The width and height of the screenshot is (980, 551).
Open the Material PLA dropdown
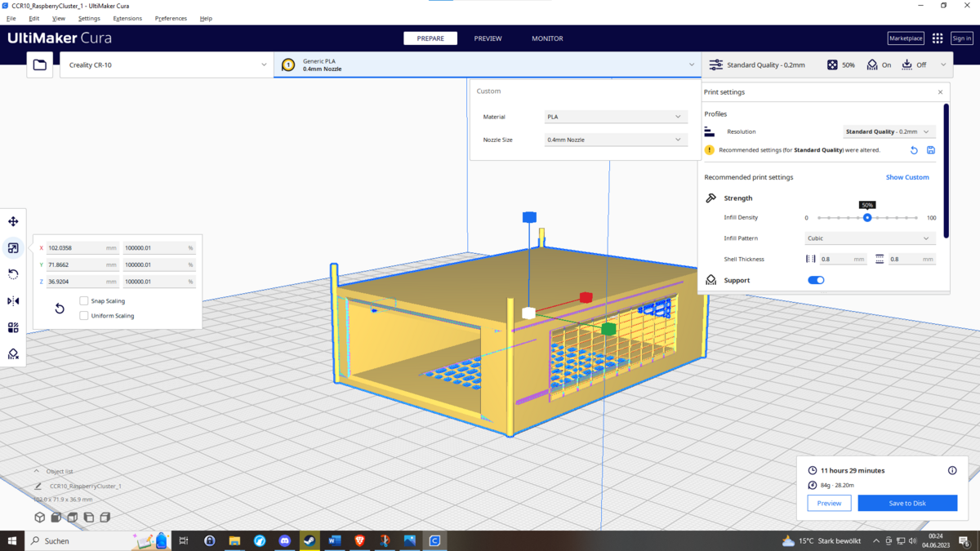(x=616, y=117)
